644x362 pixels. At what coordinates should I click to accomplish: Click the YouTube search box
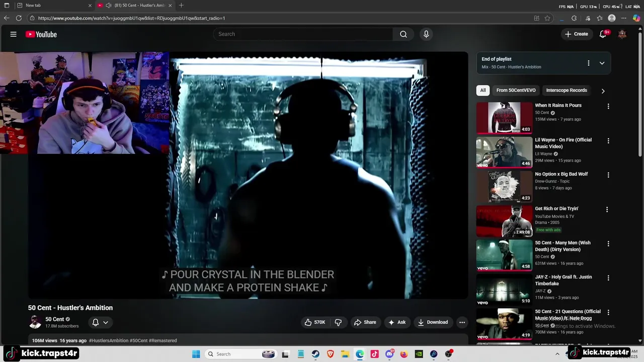pos(303,34)
